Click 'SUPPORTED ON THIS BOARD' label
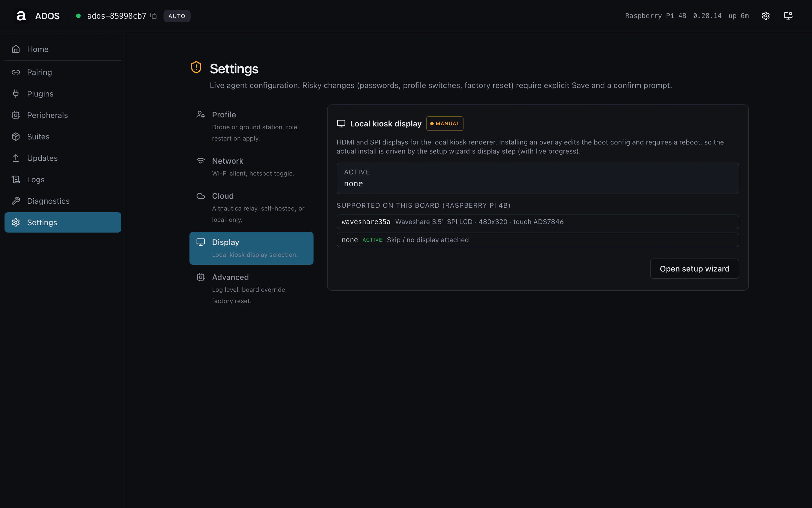Viewport: 812px width, 508px height. pos(423,205)
